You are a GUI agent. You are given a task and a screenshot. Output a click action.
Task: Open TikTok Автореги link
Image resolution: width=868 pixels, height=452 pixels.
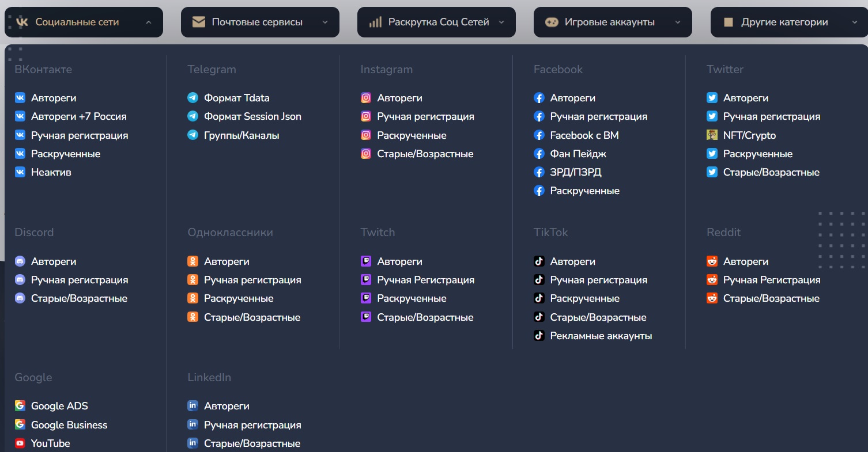(573, 261)
